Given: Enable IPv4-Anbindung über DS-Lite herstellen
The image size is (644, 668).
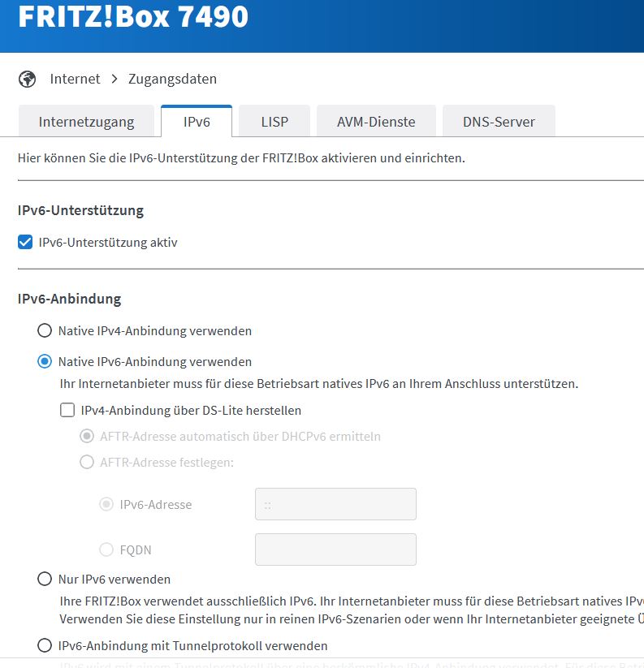Looking at the screenshot, I should (67, 411).
